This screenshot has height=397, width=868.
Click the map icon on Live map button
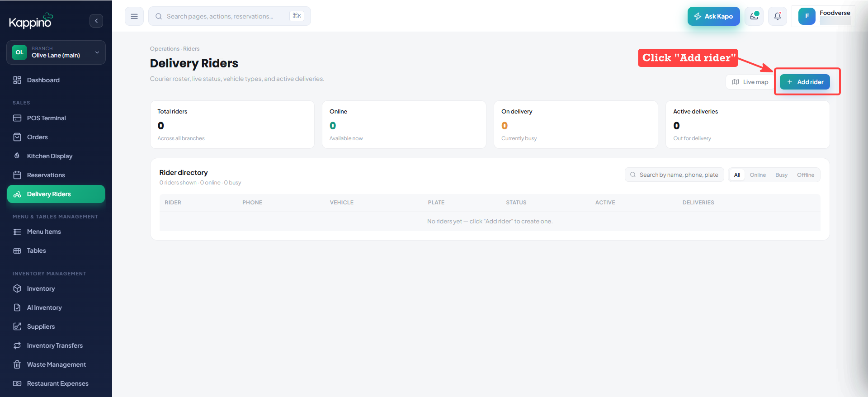coord(736,82)
